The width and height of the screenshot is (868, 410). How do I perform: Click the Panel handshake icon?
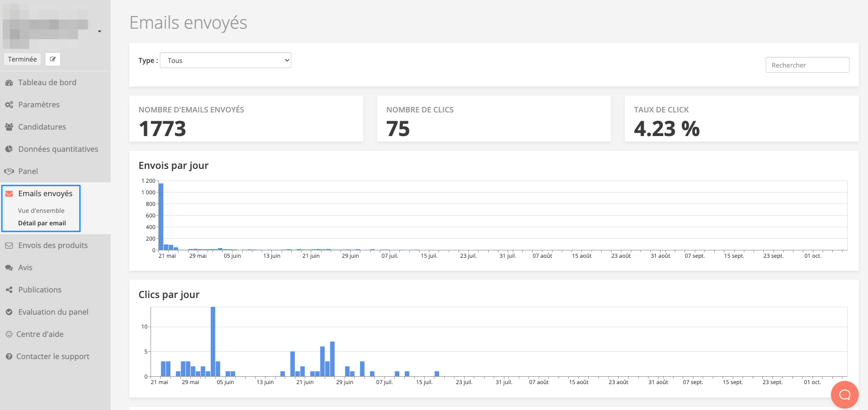[x=9, y=171]
